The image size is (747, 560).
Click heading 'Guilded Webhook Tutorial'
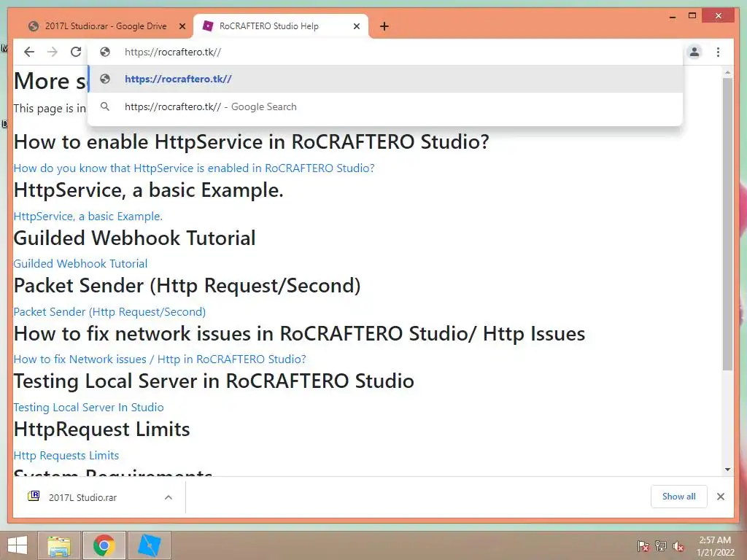[x=135, y=238]
